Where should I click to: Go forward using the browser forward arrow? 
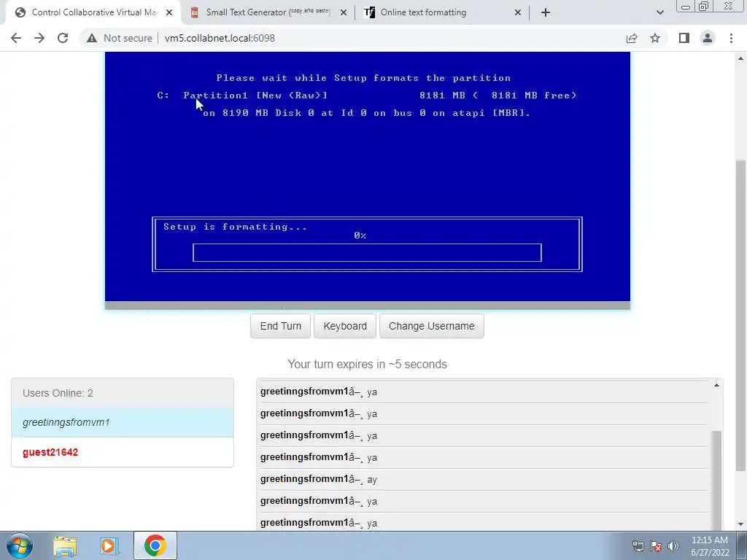tap(39, 38)
